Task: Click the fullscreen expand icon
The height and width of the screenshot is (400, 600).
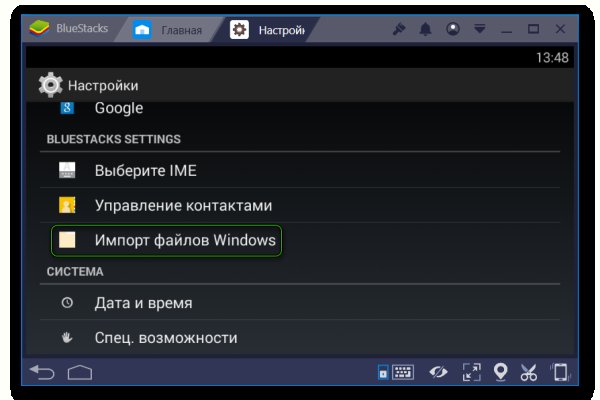Action: pos(471,373)
